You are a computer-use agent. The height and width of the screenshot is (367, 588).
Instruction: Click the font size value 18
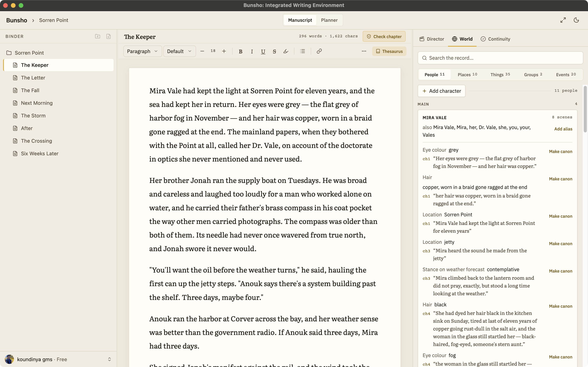pyautogui.click(x=213, y=51)
